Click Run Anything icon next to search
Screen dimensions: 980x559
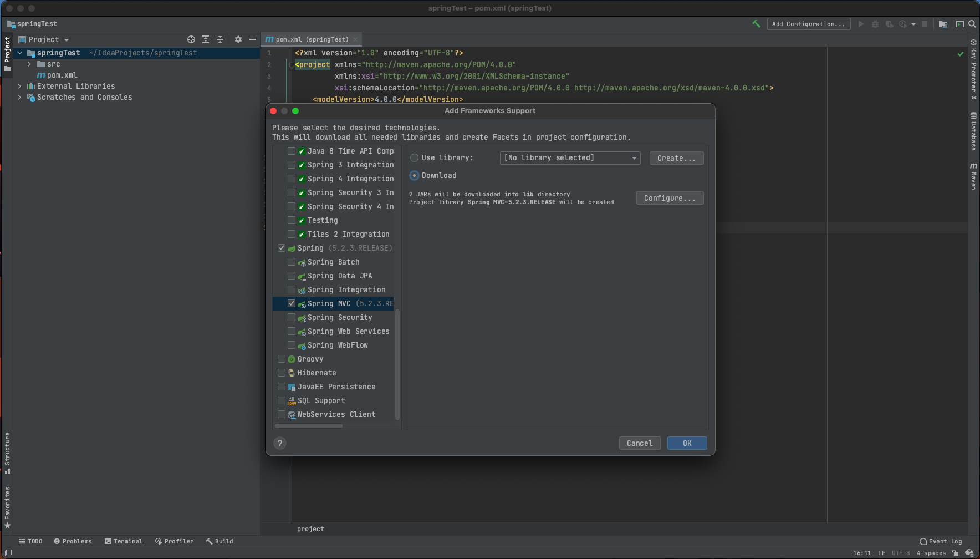[960, 24]
